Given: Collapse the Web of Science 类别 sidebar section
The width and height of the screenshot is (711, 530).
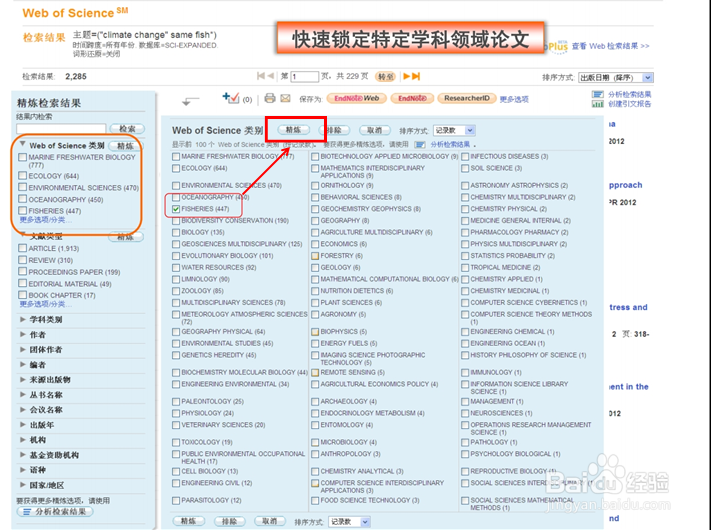Looking at the screenshot, I should point(22,145).
